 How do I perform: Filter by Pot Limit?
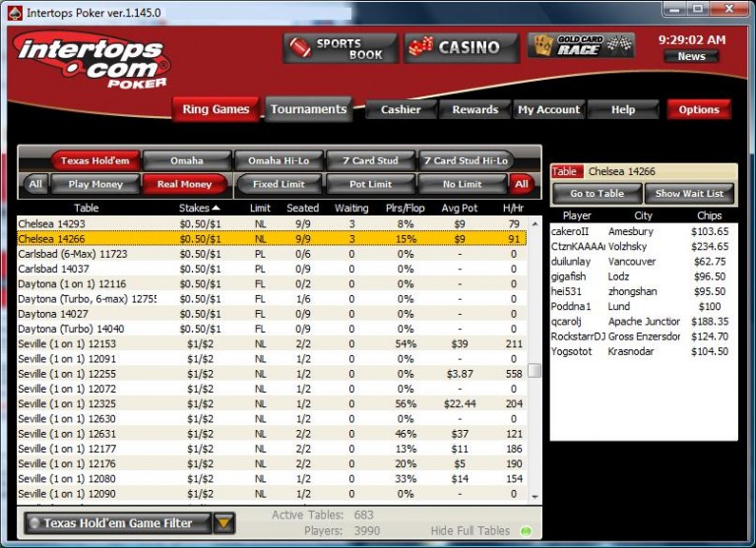click(370, 184)
